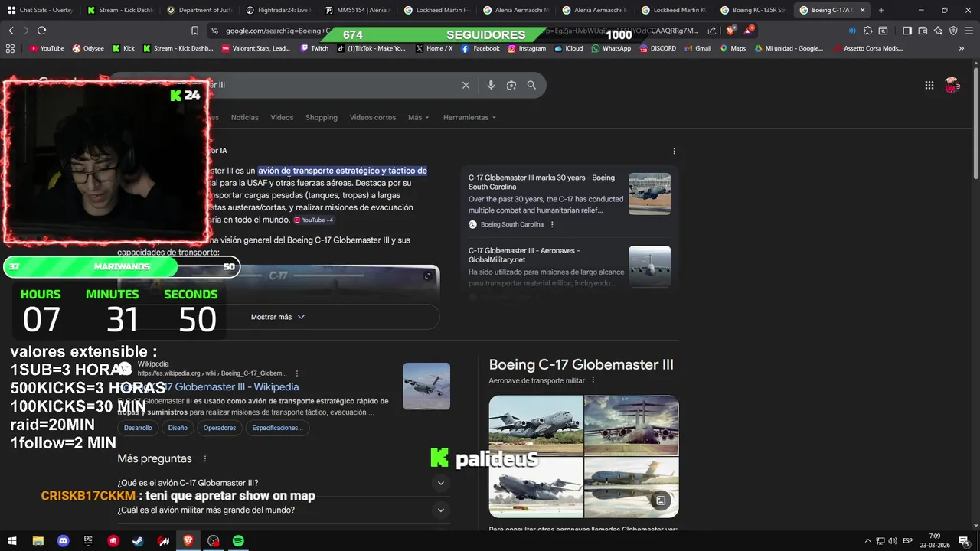Image resolution: width=980 pixels, height=551 pixels.
Task: Open the three-dot menu of AI overview
Action: coord(674,151)
